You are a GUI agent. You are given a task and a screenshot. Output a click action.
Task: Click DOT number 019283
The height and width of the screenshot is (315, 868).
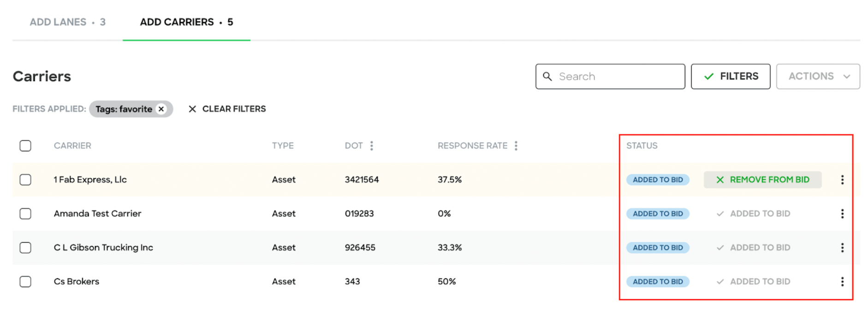click(x=359, y=214)
